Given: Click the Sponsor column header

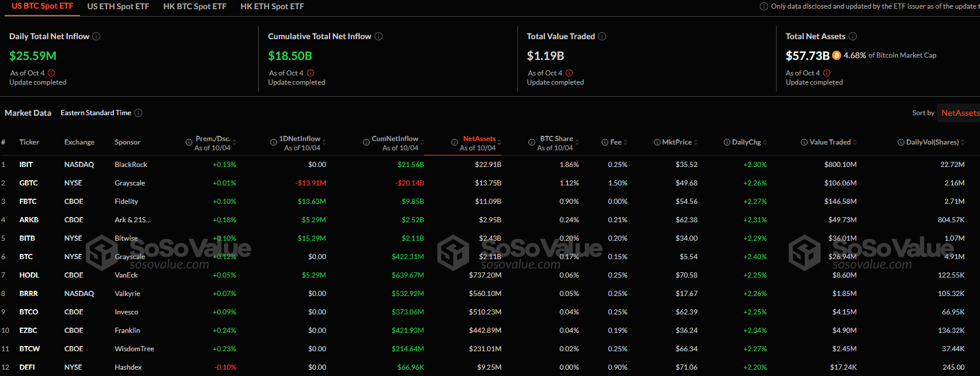Looking at the screenshot, I should coord(127,142).
